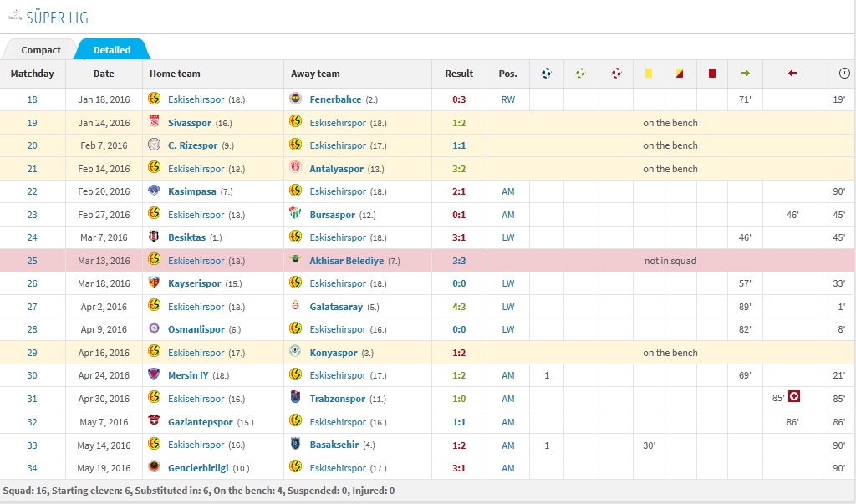The width and height of the screenshot is (856, 504).
Task: Click 'on the bench' in the Sivasspor row
Action: point(670,123)
